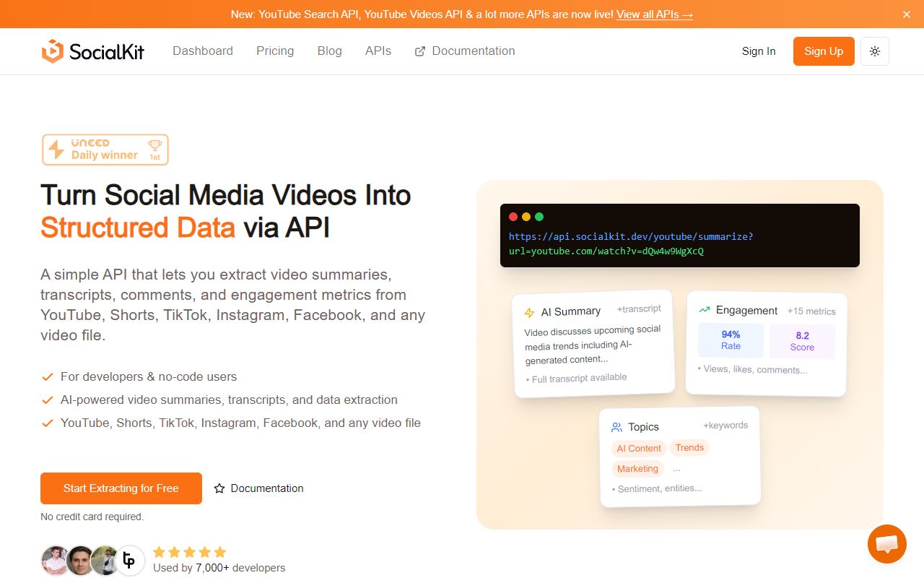Viewport: 924px width, 578px height.
Task: Click the star icon on the Documentation button
Action: pyautogui.click(x=219, y=488)
